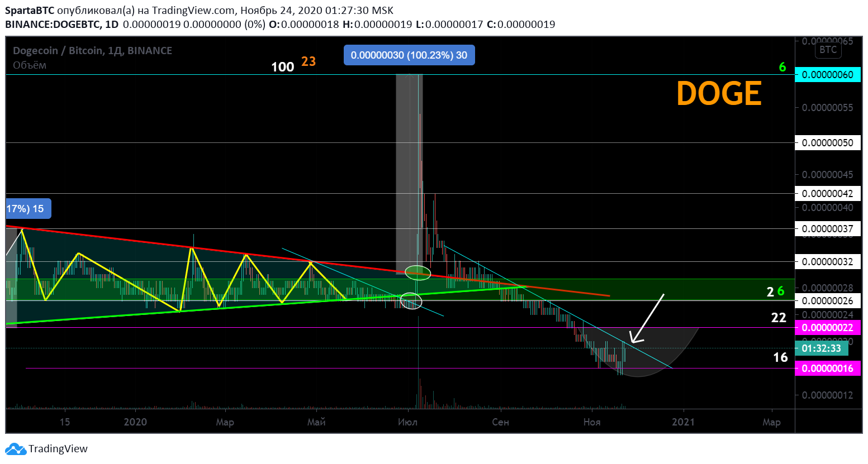Click the Объём volume indicator label
This screenshot has height=464, width=868.
pyautogui.click(x=30, y=65)
